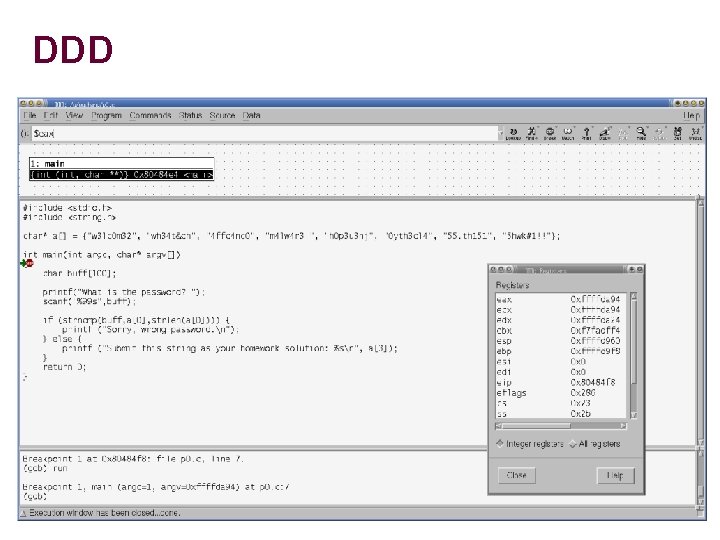
Task: Click the Break (stop sign) toolbar icon
Action: pos(550,134)
